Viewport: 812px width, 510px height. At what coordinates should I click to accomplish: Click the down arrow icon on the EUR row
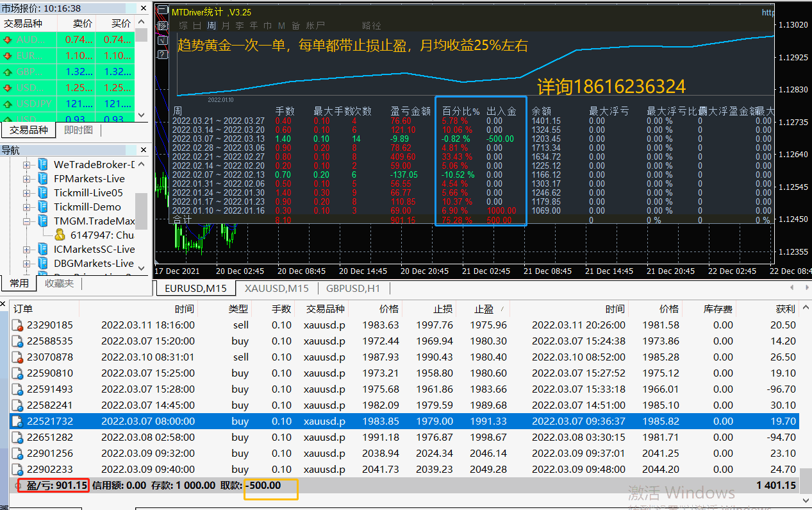pos(8,56)
